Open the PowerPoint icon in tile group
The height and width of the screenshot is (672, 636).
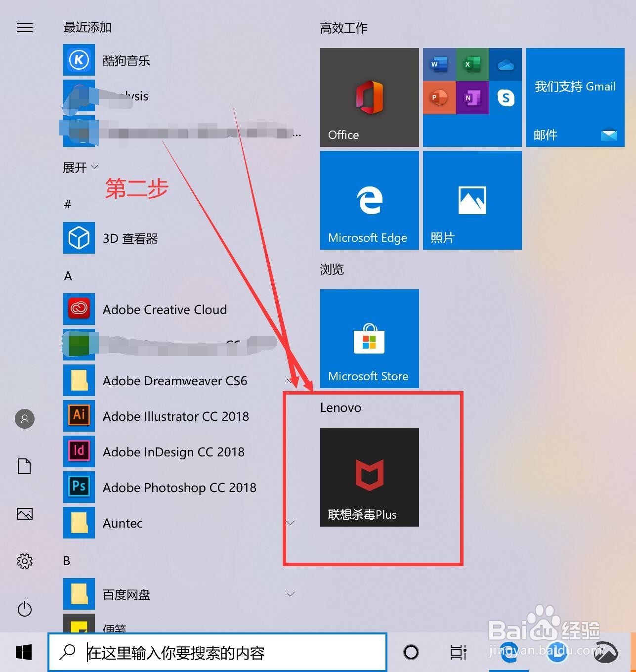click(x=439, y=97)
